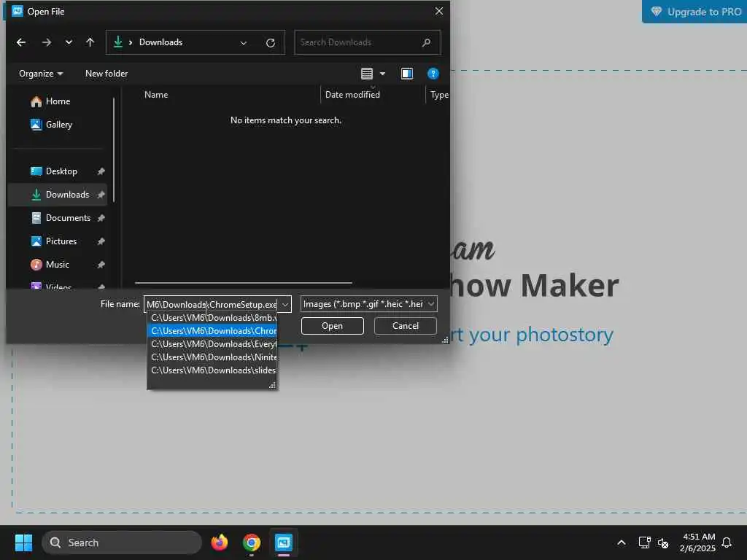Screen dimensions: 747x560
Task: Click Upgrade to PRO button
Action: [x=695, y=12]
